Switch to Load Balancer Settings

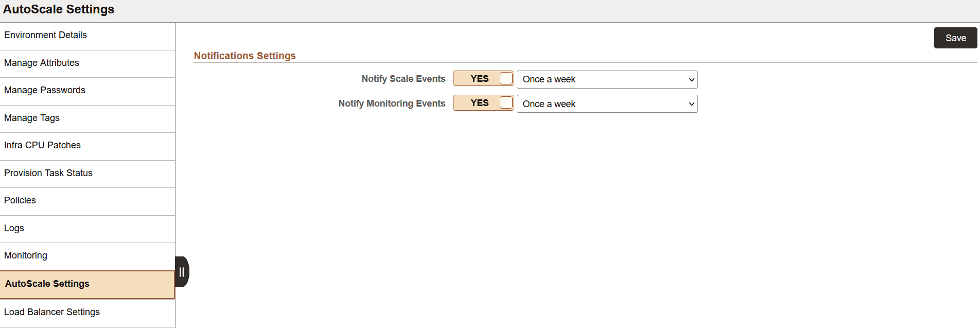point(51,312)
